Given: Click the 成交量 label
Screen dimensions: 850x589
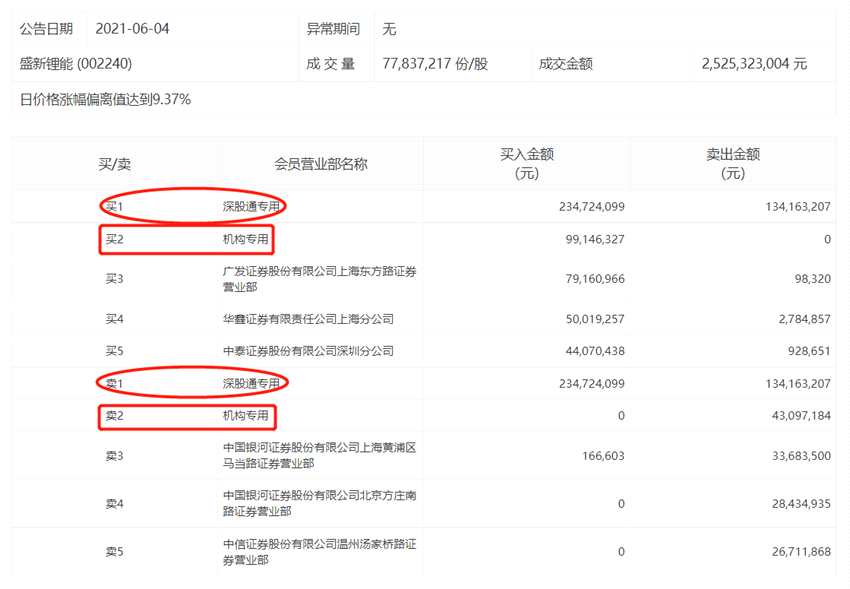Looking at the screenshot, I should pos(330,63).
